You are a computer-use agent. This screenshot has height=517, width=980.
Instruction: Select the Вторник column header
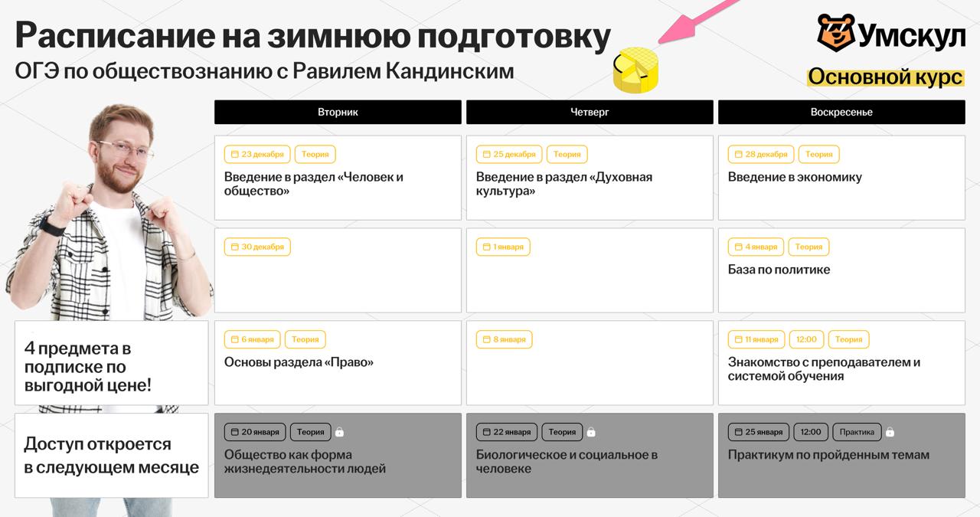coord(338,112)
